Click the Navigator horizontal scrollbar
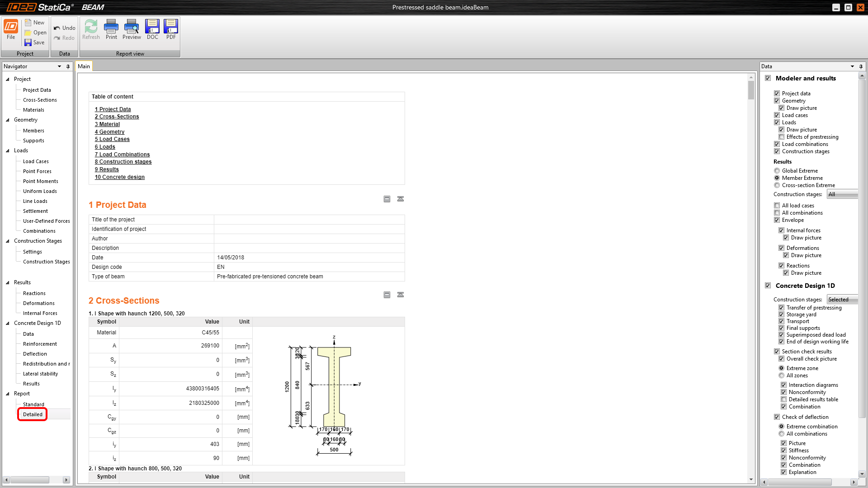Viewport: 868px width, 488px height. (30, 480)
